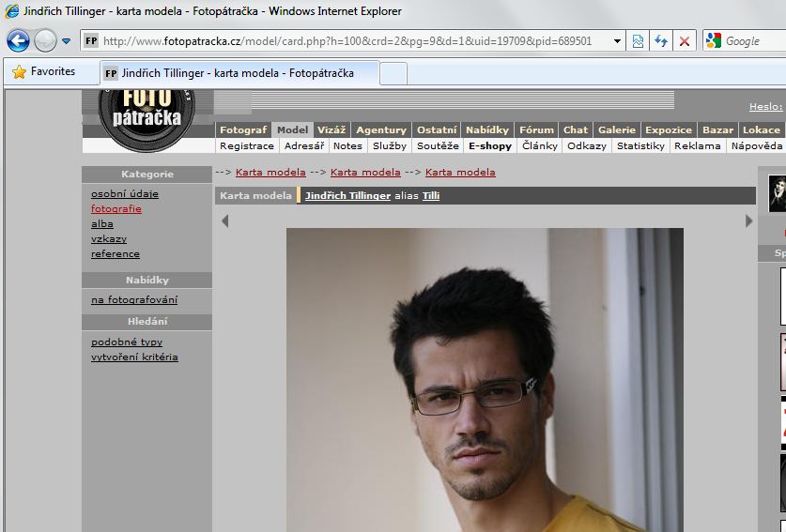Click the Služby submenu link
Viewport: 786px width, 532px height.
coord(390,145)
